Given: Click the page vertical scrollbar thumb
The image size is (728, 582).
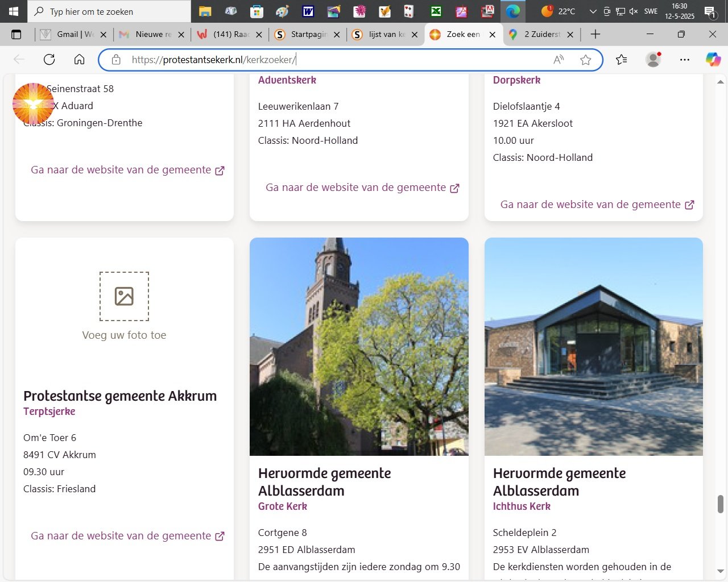Looking at the screenshot, I should click(x=720, y=504).
